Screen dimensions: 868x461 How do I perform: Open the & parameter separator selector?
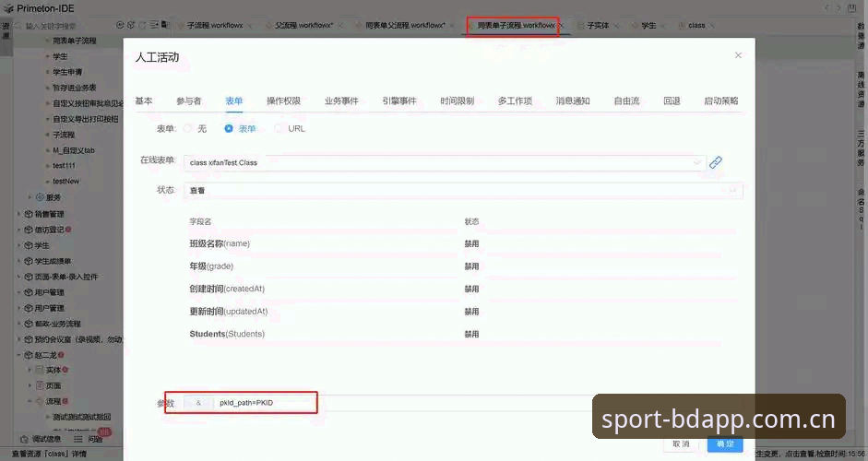click(x=198, y=403)
